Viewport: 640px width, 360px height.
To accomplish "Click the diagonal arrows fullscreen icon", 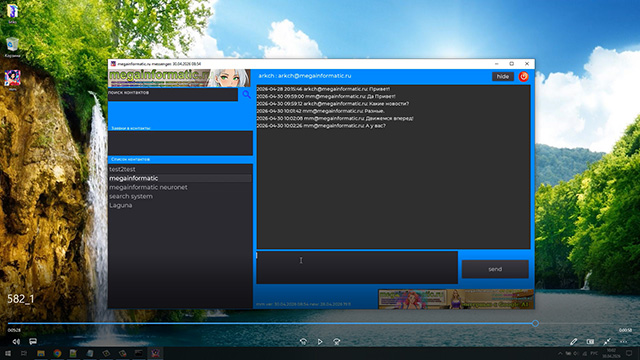I will (x=607, y=342).
